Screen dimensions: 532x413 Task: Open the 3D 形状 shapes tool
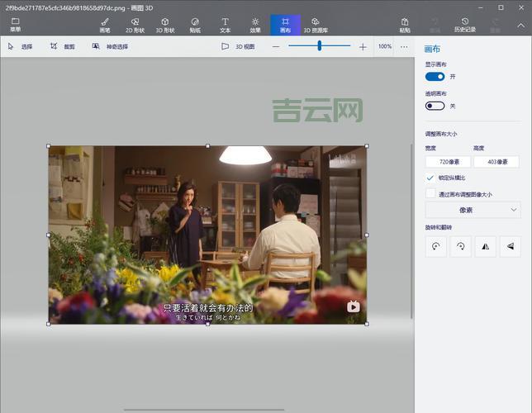[x=165, y=25]
